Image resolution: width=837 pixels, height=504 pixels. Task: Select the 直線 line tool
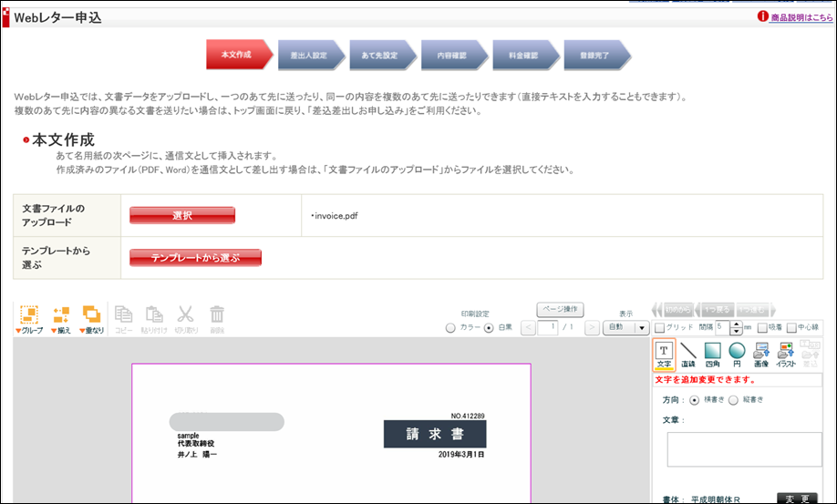point(688,355)
